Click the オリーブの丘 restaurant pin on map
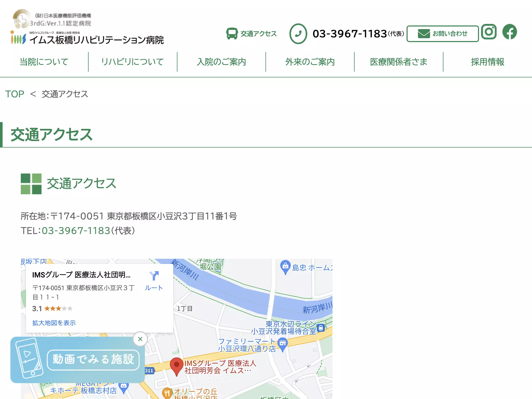The image size is (532, 399). (x=167, y=393)
